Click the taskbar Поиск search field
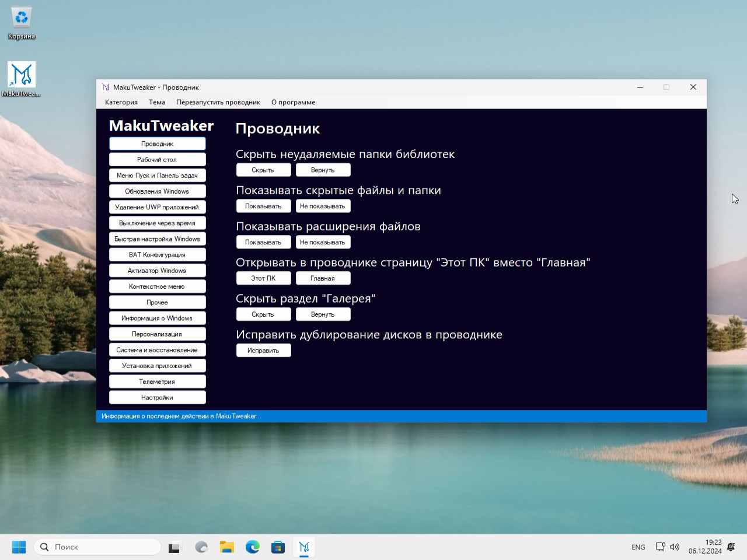 [97, 547]
